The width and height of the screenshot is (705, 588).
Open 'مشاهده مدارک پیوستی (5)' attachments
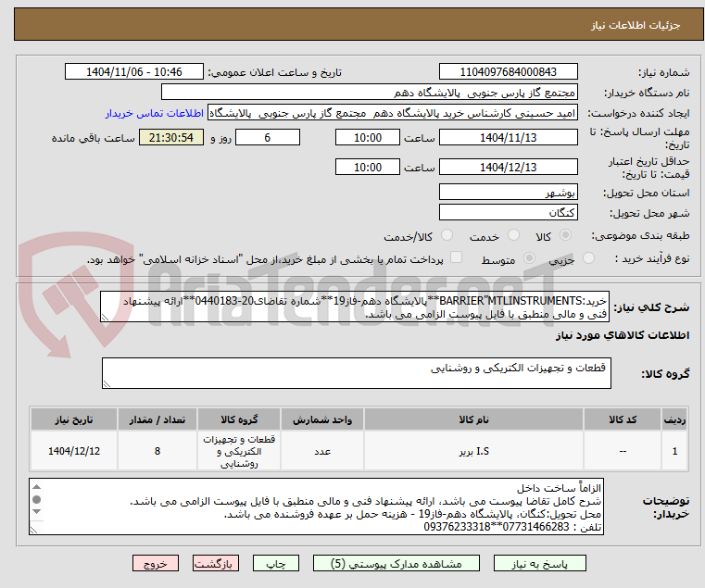coord(397,563)
